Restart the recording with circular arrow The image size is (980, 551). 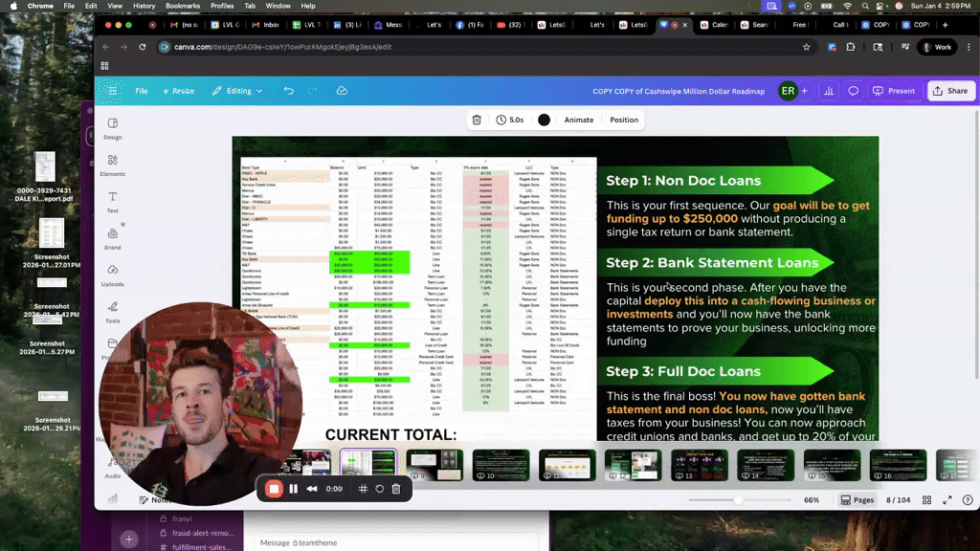(379, 489)
